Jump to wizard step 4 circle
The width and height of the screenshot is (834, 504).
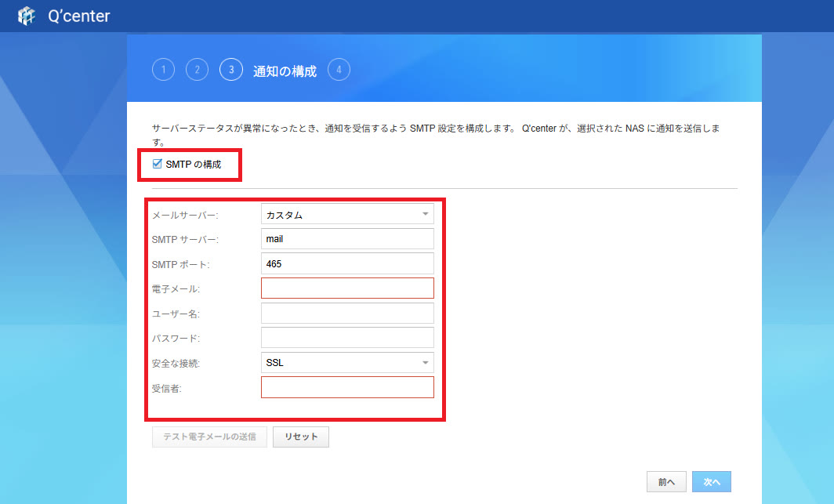tap(339, 70)
